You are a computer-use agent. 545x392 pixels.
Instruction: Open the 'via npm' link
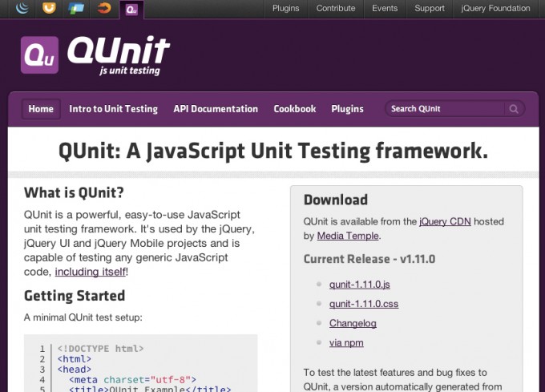(x=346, y=343)
